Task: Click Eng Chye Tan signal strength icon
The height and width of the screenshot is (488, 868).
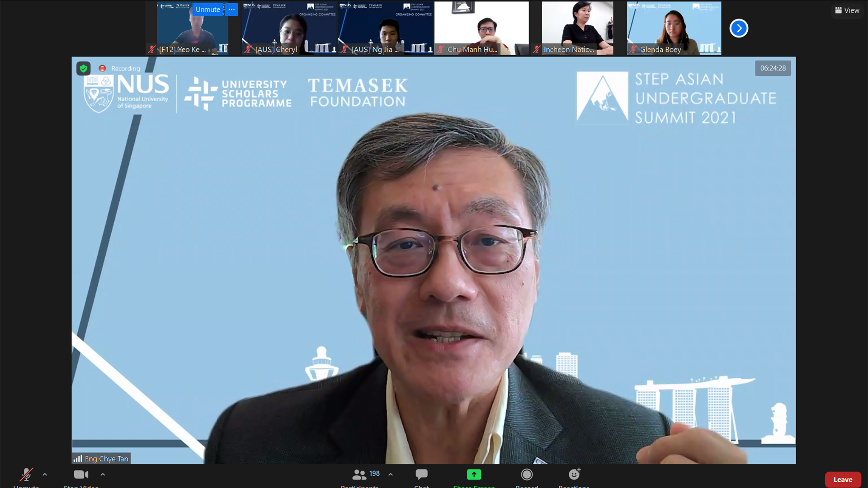Action: click(x=78, y=459)
